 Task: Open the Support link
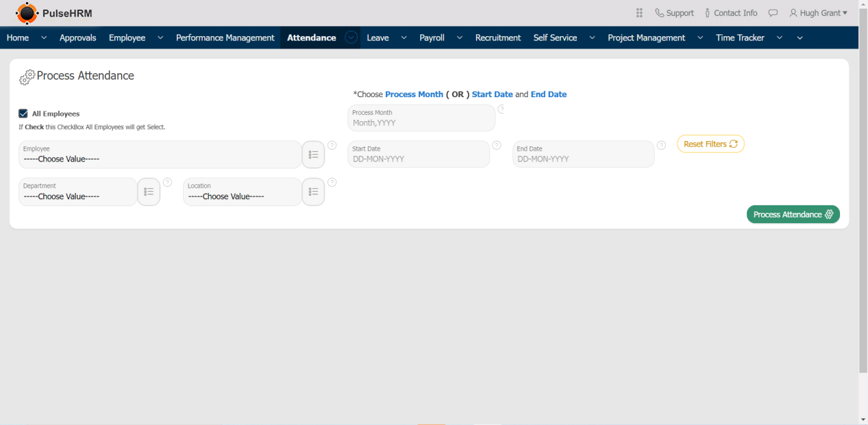(674, 13)
